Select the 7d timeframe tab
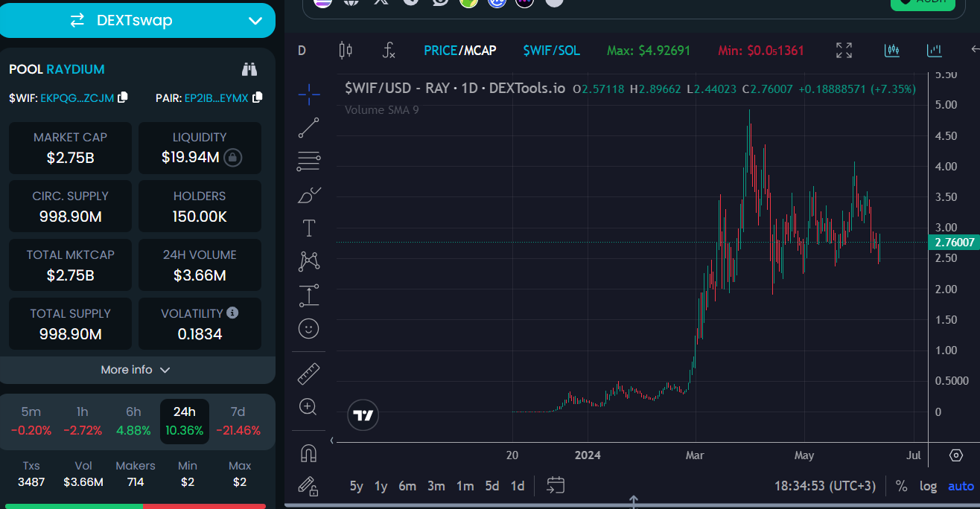The height and width of the screenshot is (509, 980). [238, 421]
